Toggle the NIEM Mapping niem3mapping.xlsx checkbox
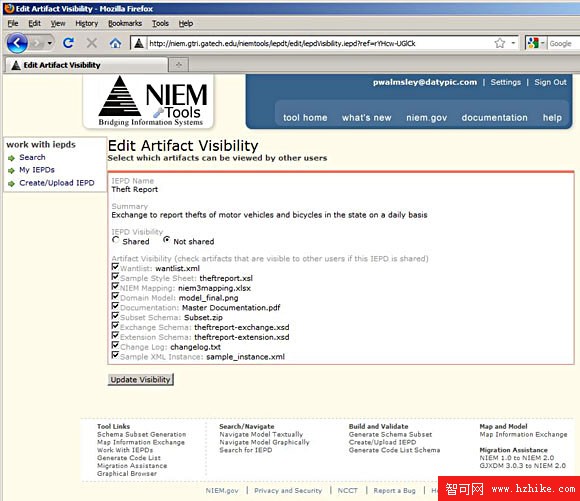The image size is (580, 501). pos(115,286)
